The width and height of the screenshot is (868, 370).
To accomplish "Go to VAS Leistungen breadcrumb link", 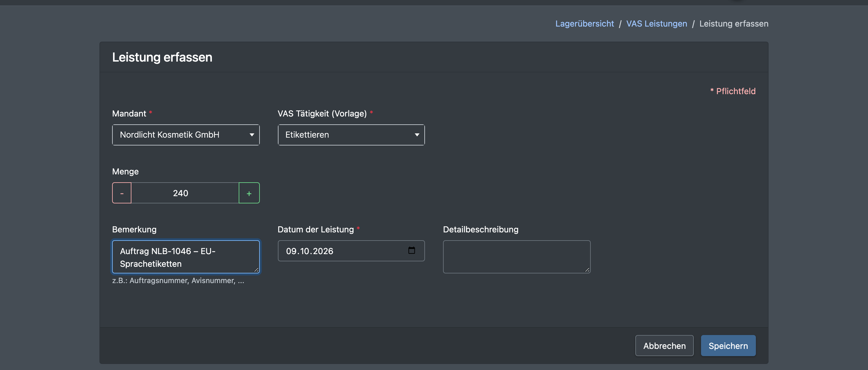I will coord(656,24).
